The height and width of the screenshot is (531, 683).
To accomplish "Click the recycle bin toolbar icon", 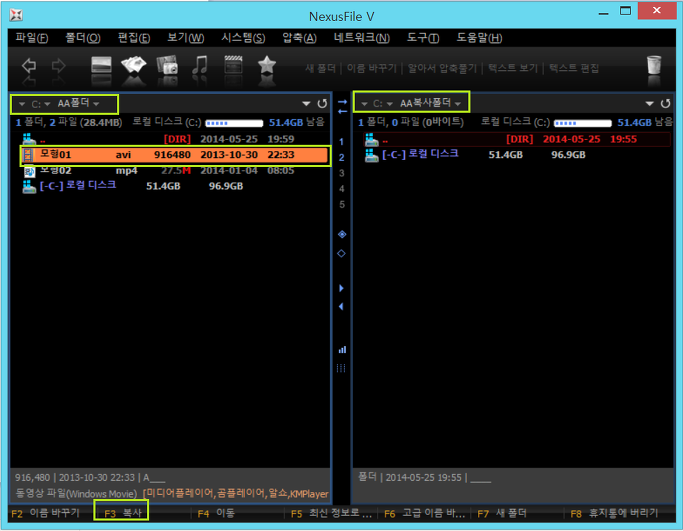I will (654, 65).
